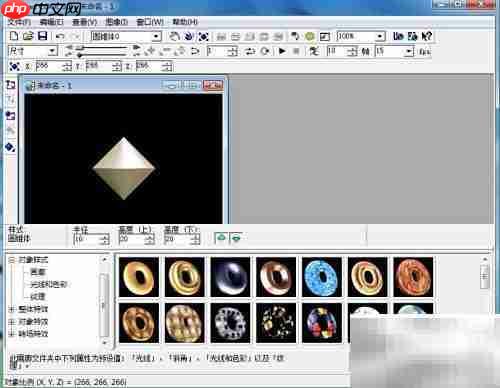This screenshot has width=500, height=388.
Task: Click the Open file folder icon
Action: [x=28, y=36]
